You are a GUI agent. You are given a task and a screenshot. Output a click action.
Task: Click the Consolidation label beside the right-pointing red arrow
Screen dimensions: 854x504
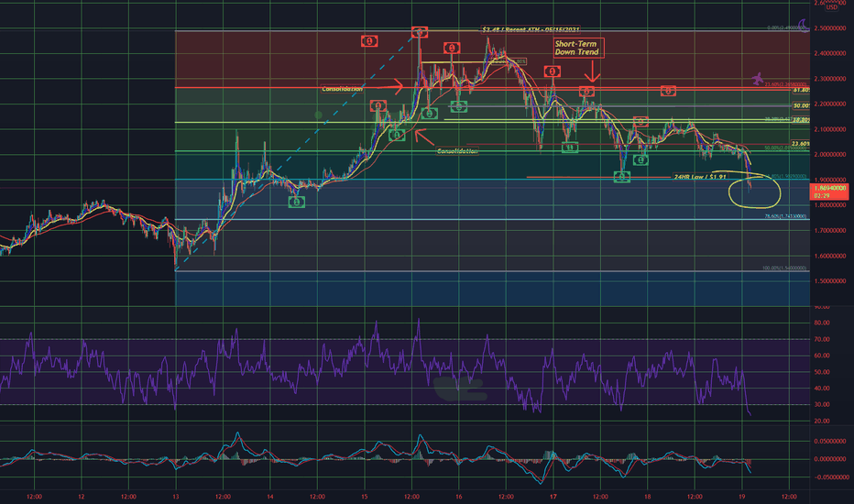point(342,89)
